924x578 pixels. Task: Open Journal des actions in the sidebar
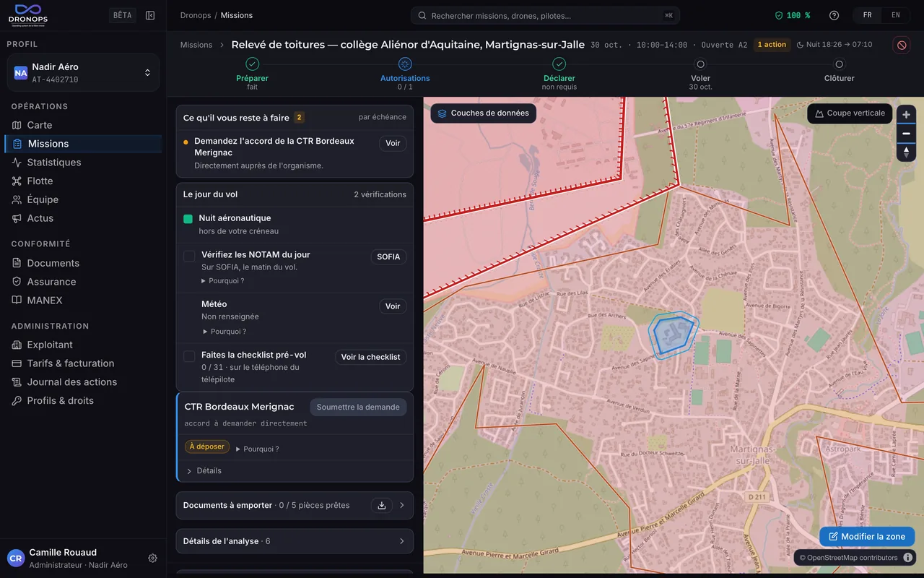coord(83,382)
